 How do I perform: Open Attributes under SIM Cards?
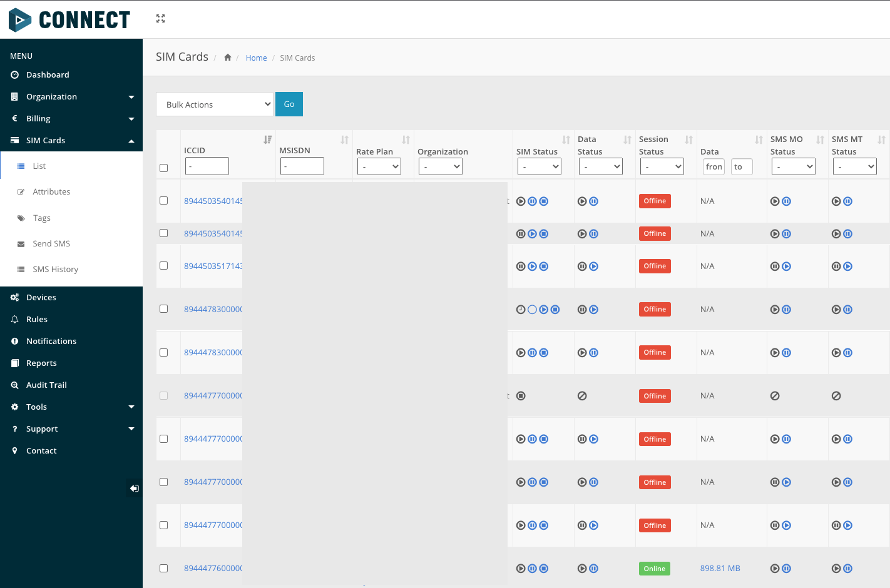click(x=71, y=192)
